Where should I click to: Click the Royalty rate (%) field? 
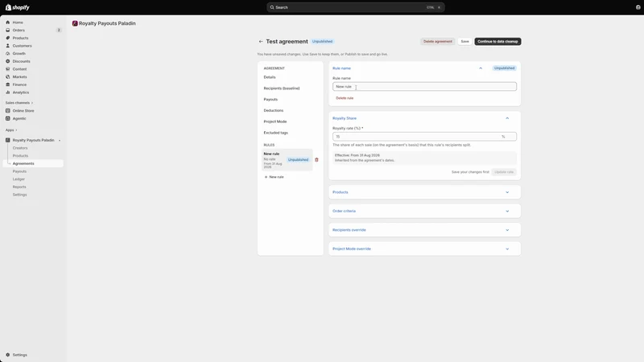424,137
